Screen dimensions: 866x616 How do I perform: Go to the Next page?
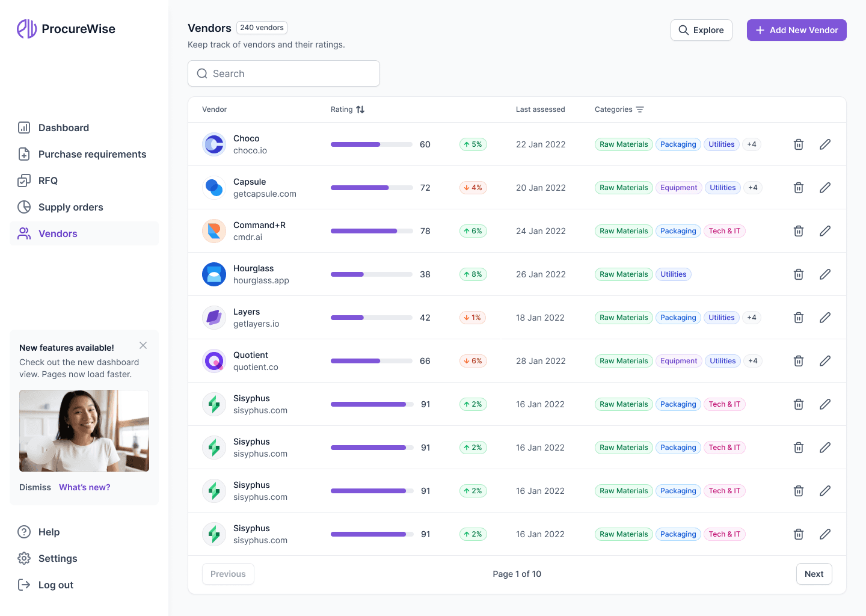(814, 574)
